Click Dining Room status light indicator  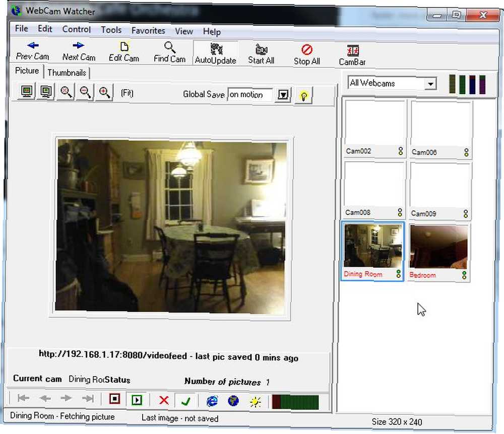pyautogui.click(x=399, y=274)
